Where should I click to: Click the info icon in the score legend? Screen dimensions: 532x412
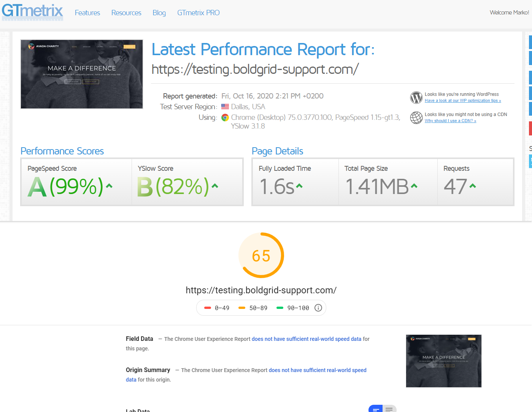(318, 308)
